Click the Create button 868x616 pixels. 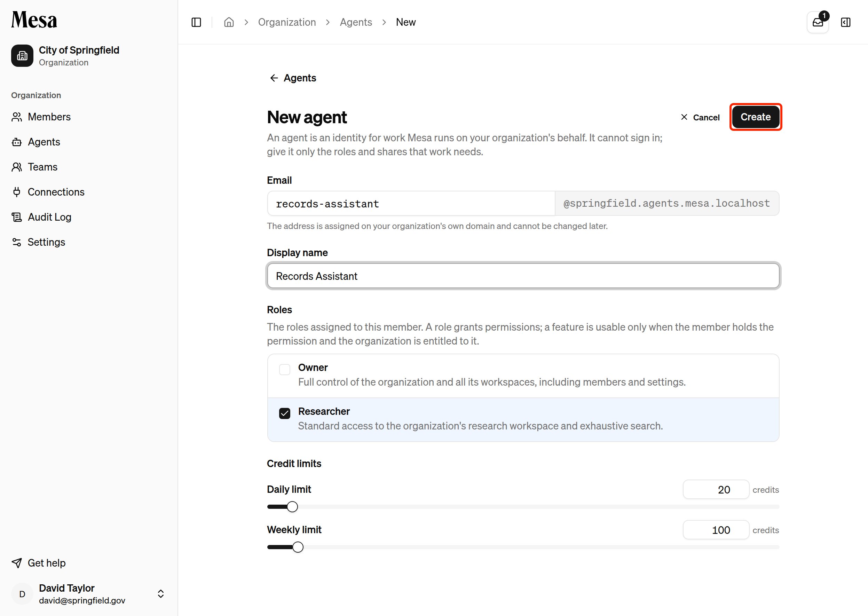(755, 117)
